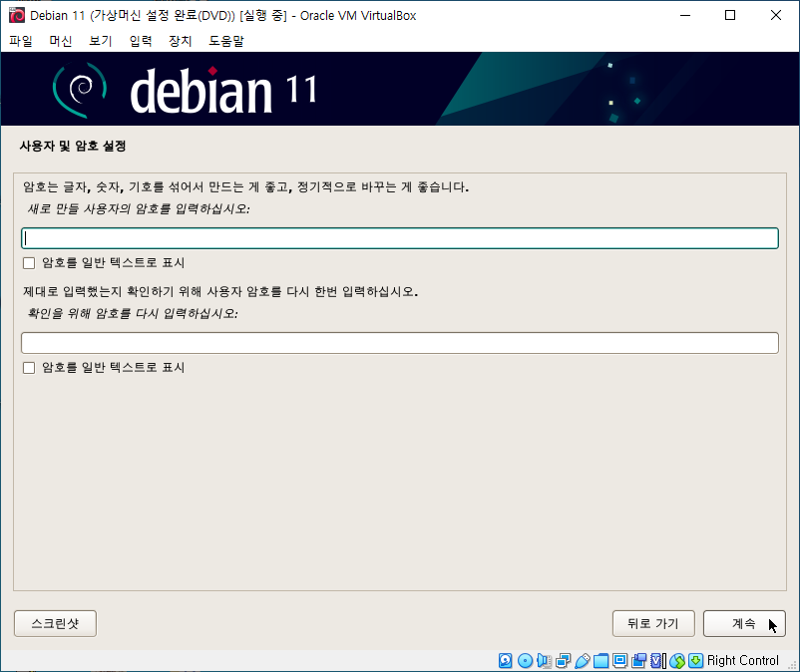Click the 계속 button
The width and height of the screenshot is (800, 672).
[744, 623]
